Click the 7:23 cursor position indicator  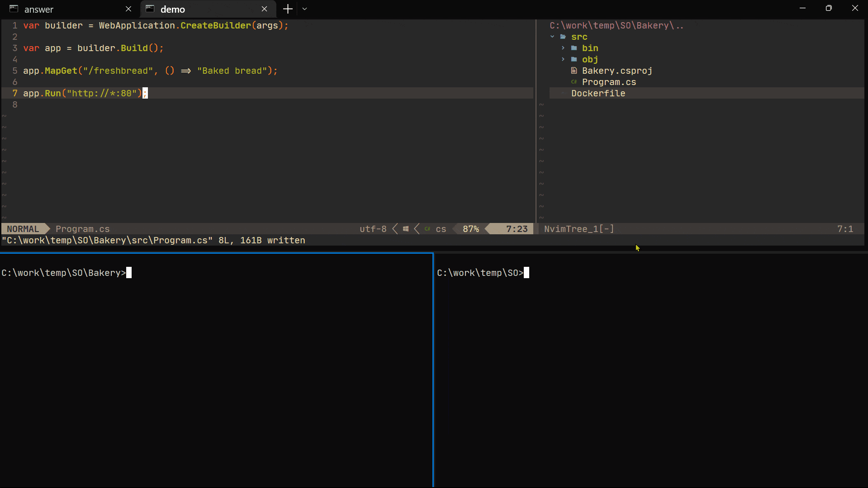point(517,229)
